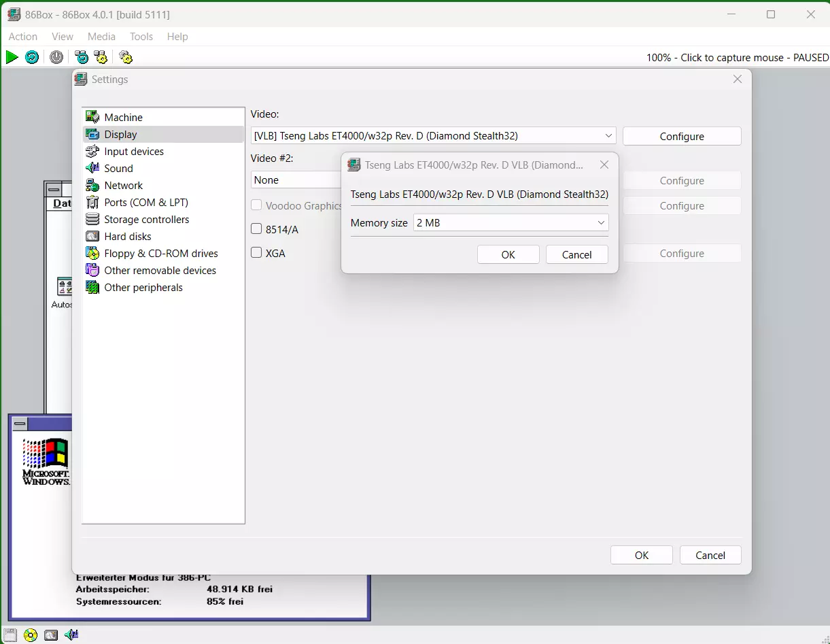830x644 pixels.
Task: Click the "Arbeitsspeicher:" label
Action: tap(113, 589)
